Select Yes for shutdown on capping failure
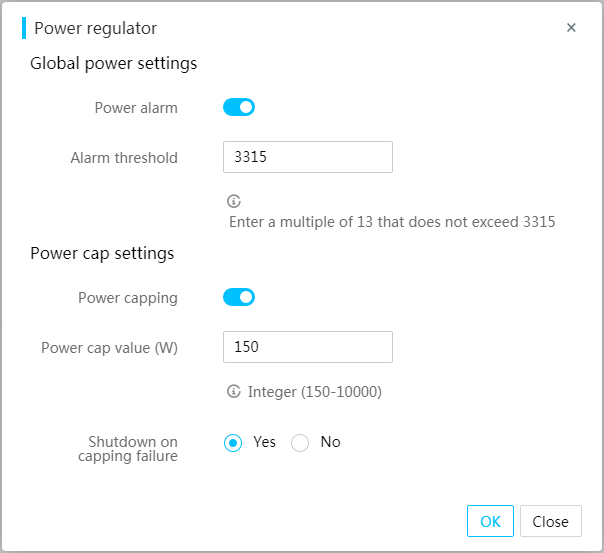Image resolution: width=604 pixels, height=553 pixels. (233, 443)
